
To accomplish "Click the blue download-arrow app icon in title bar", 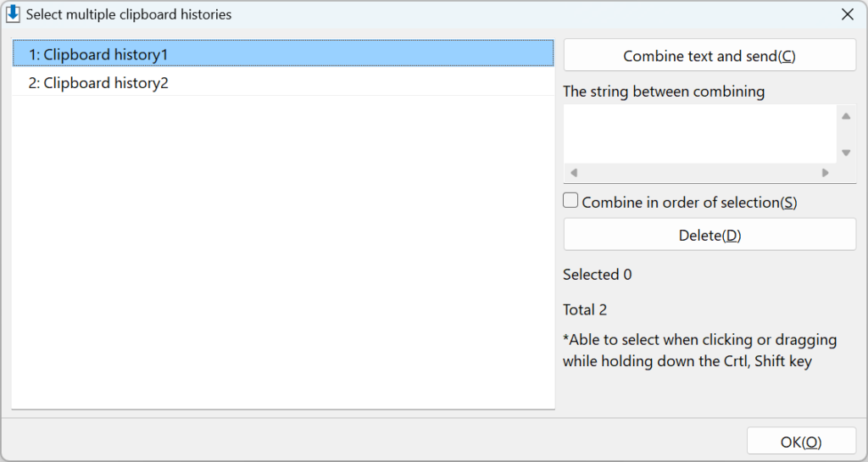I will [x=13, y=14].
